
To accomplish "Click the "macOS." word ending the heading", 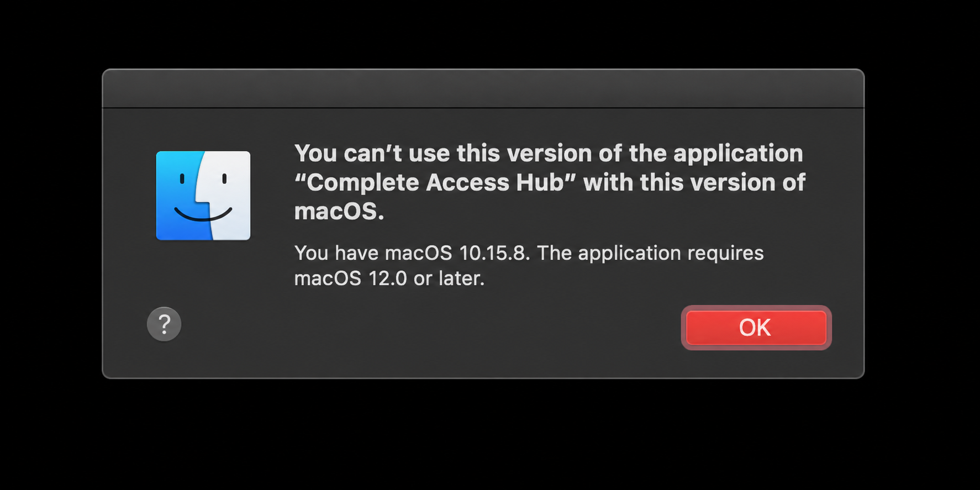I will tap(339, 211).
